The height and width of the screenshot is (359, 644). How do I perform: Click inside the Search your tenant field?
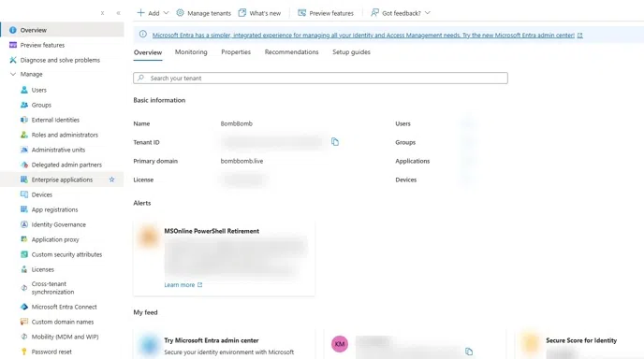point(320,78)
